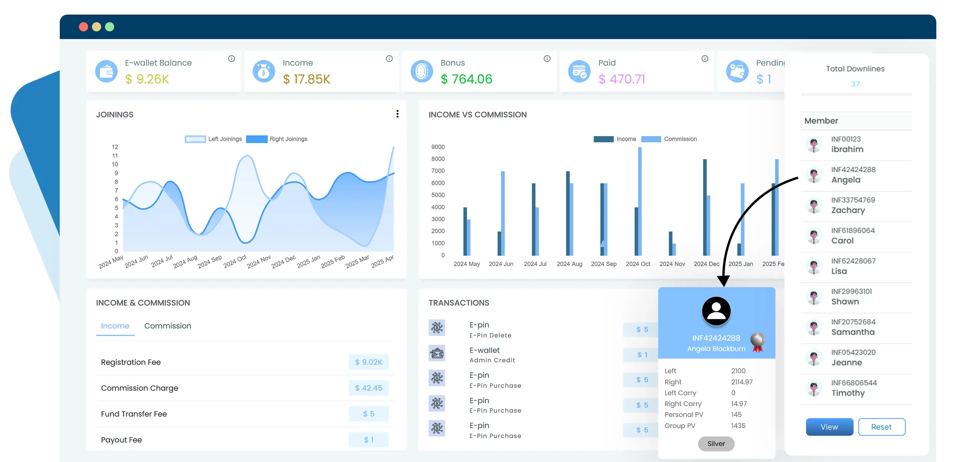Click the Income value $ 17.85K
This screenshot has width=980, height=462.
[x=307, y=79]
